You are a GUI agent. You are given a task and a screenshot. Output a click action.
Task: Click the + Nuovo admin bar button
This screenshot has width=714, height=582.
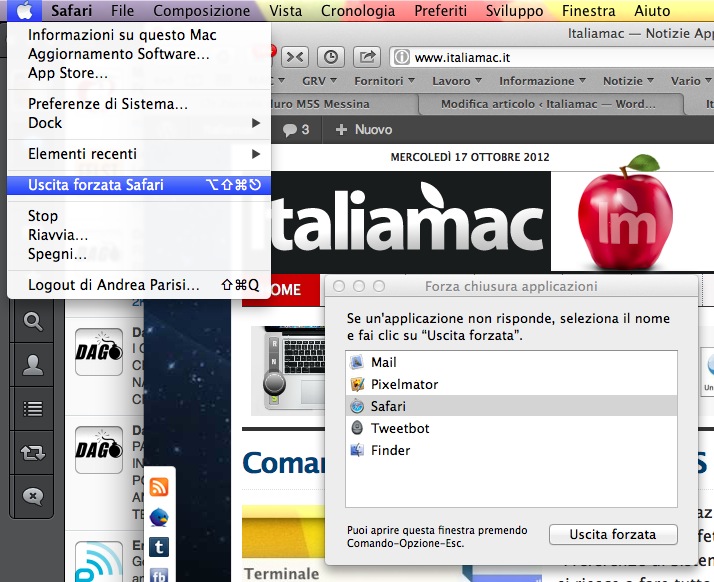tap(363, 130)
